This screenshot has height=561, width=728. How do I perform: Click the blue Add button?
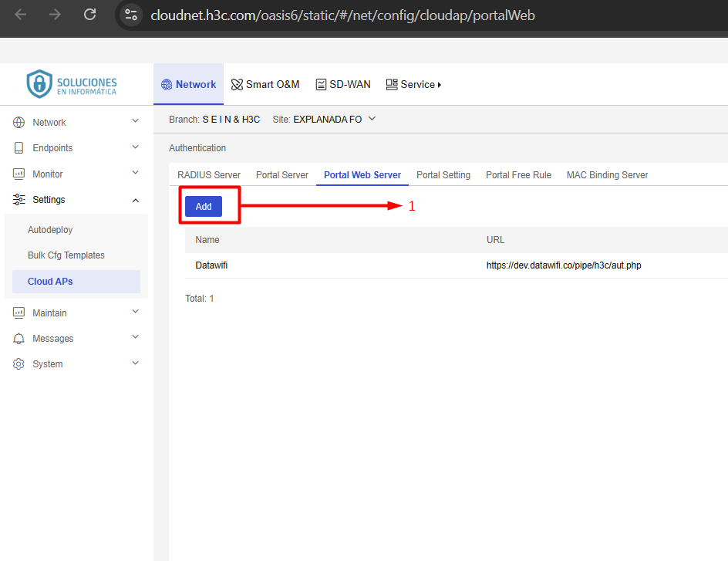point(204,207)
